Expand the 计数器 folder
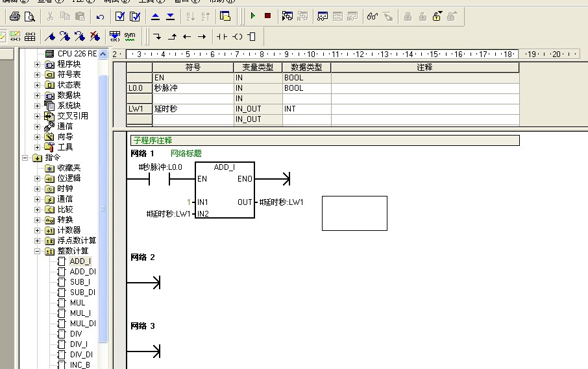Screen dimensions: 588x369 tap(37, 230)
